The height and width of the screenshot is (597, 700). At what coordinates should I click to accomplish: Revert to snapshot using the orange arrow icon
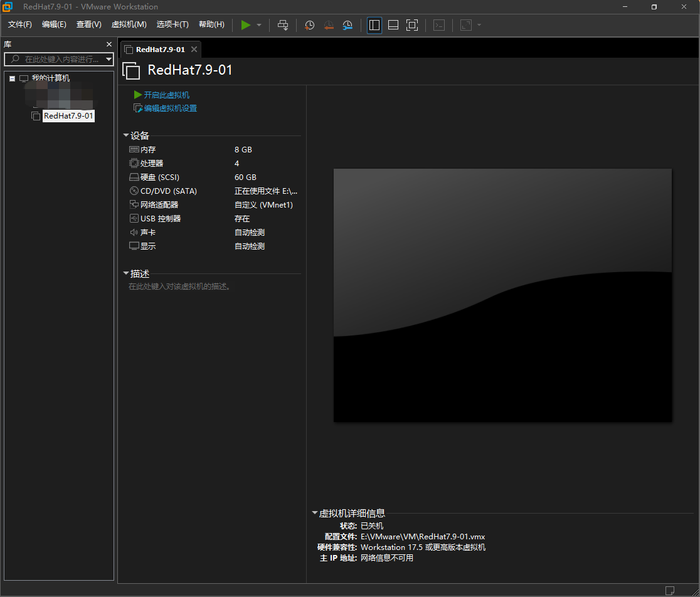tap(329, 26)
